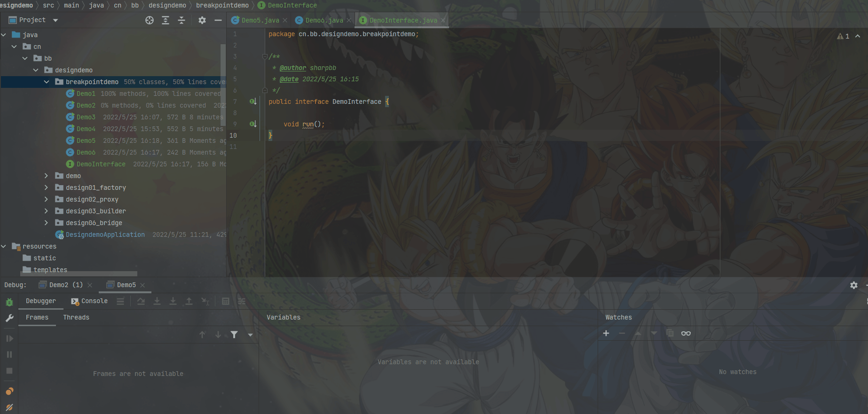Expand the design06_bridge package
868x414 pixels.
click(x=46, y=223)
